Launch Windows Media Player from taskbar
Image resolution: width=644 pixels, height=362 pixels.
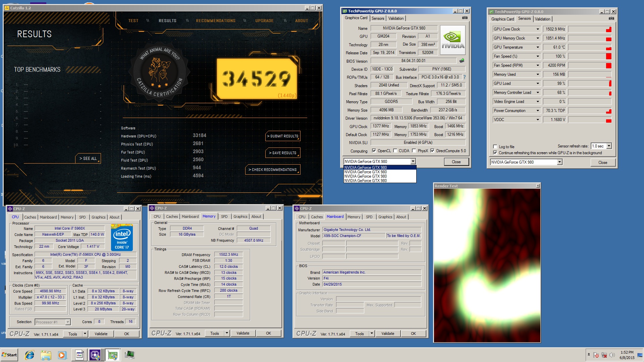[62, 355]
